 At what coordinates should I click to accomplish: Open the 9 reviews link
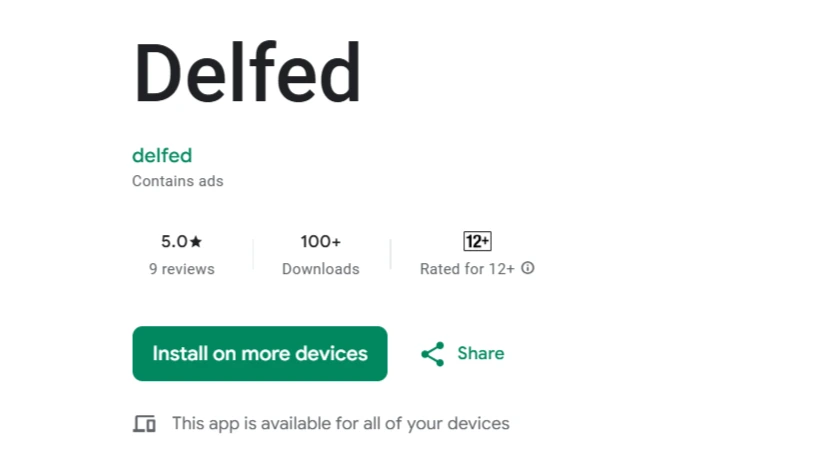[182, 269]
